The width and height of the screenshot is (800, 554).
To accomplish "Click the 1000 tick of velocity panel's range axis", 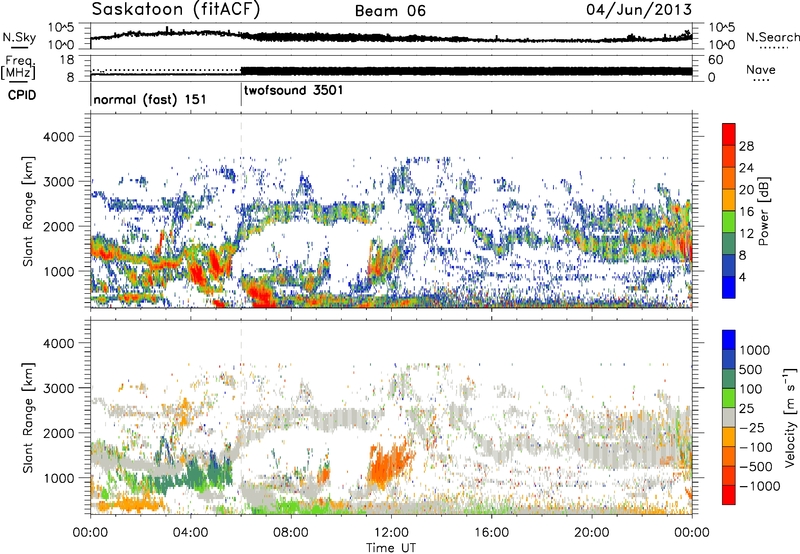I will coord(58,478).
